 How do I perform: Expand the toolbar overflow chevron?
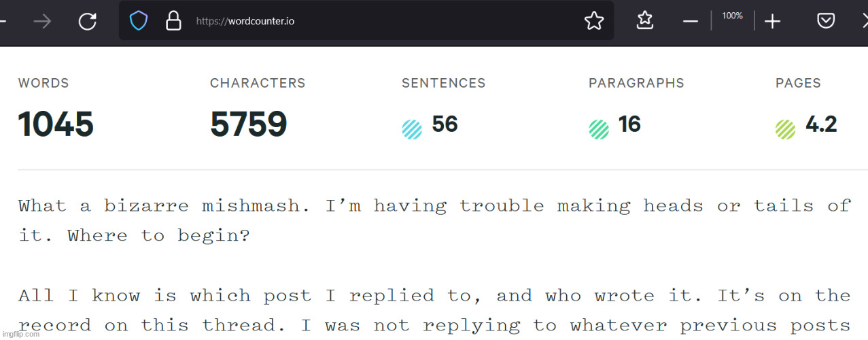[864, 21]
